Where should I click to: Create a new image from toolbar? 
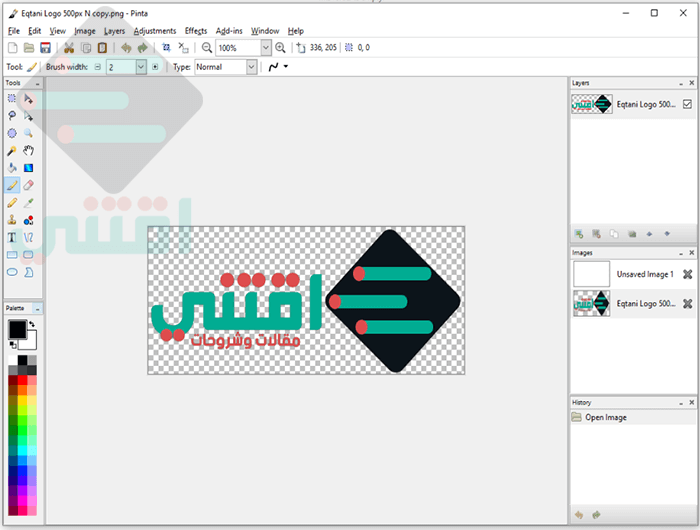point(13,48)
